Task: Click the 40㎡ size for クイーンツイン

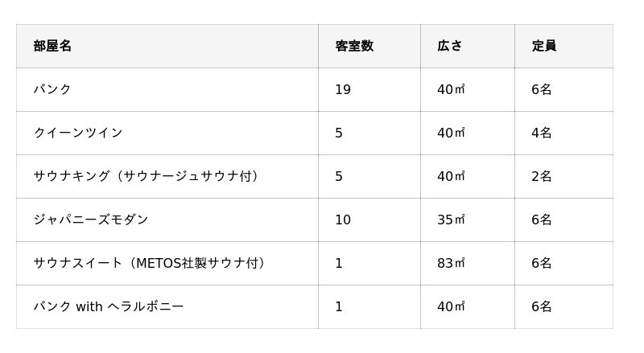Action: 451,133
